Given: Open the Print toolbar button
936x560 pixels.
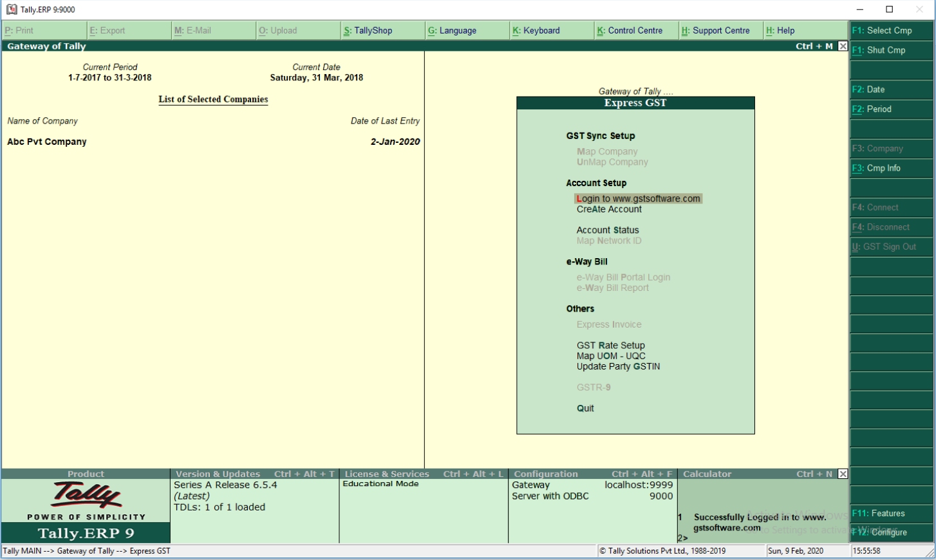Looking at the screenshot, I should click(x=44, y=30).
